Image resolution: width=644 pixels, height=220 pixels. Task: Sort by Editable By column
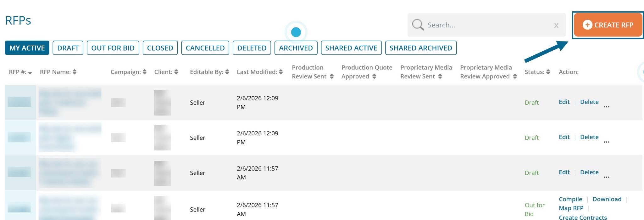[227, 72]
